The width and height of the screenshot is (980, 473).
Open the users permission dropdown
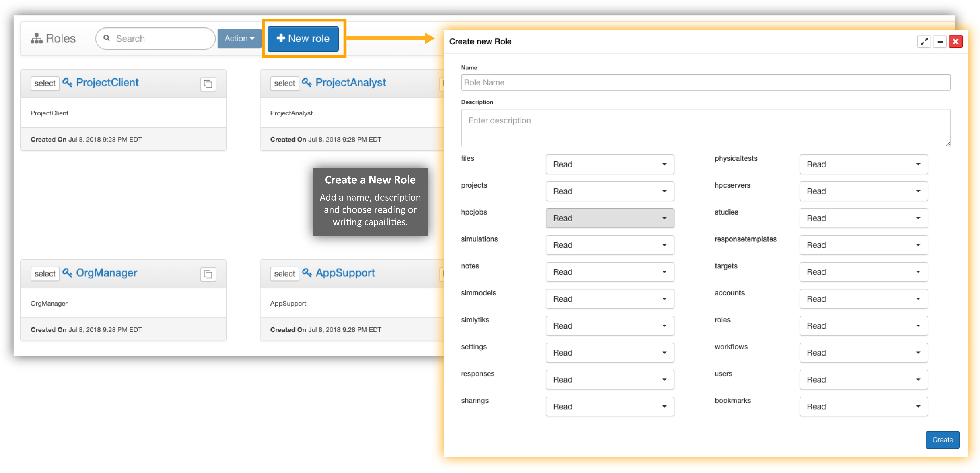864,380
